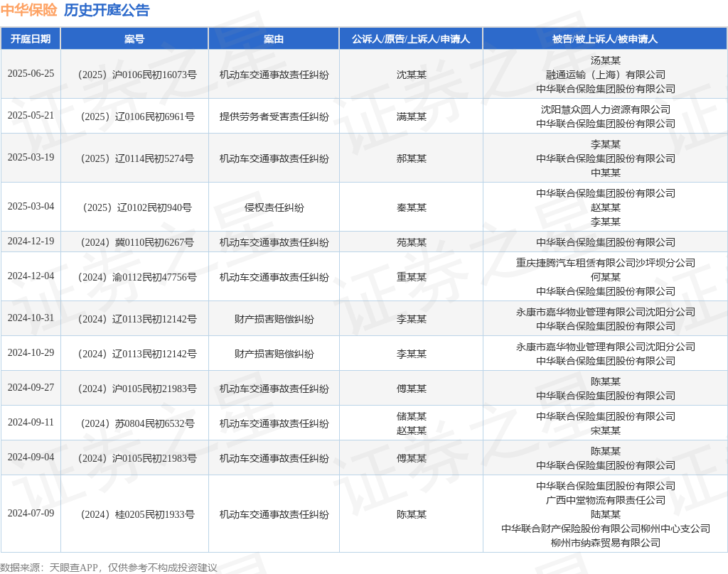Click defendant 中某某
Screen dimensions: 728x574
point(606,172)
